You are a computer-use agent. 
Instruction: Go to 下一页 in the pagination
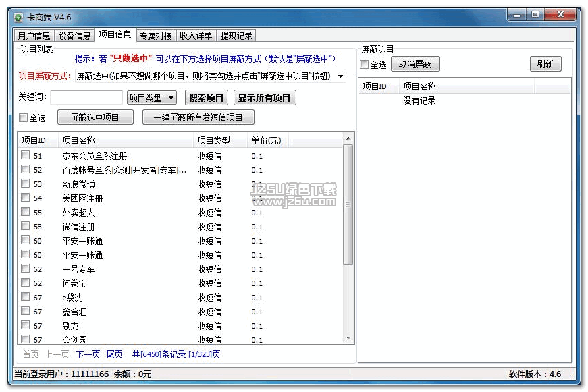tap(88, 354)
